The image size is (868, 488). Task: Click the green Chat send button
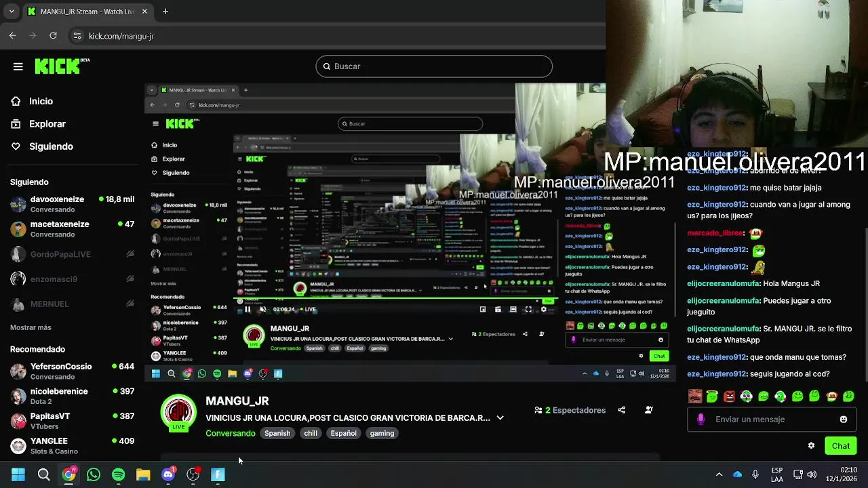(840, 445)
